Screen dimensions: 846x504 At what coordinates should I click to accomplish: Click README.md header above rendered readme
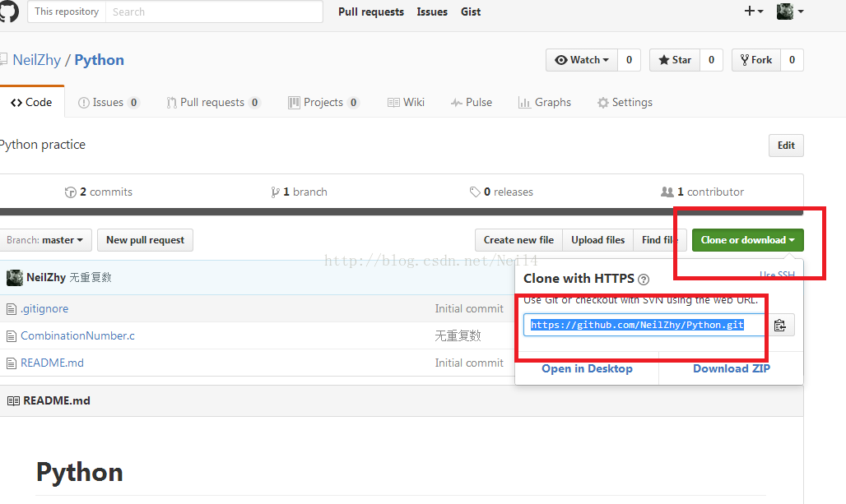[56, 400]
